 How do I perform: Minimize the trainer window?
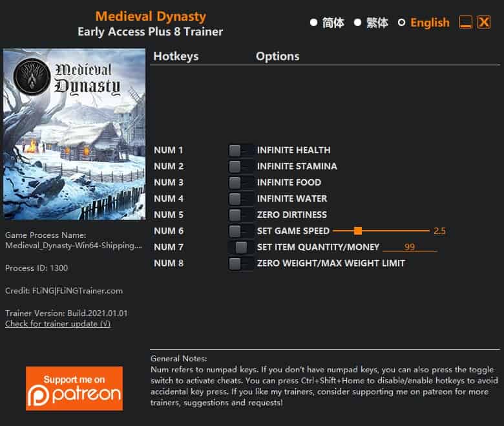pyautogui.click(x=466, y=23)
